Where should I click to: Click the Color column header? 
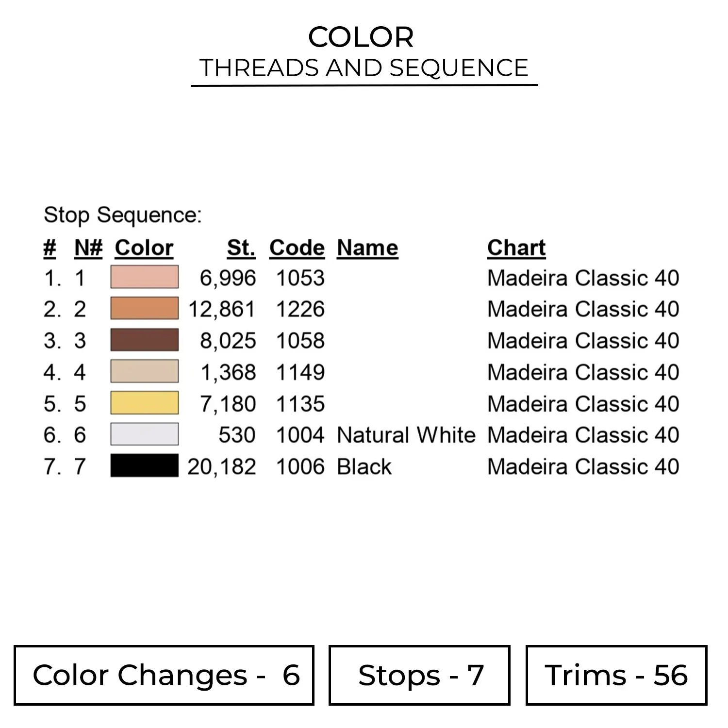pos(144,248)
